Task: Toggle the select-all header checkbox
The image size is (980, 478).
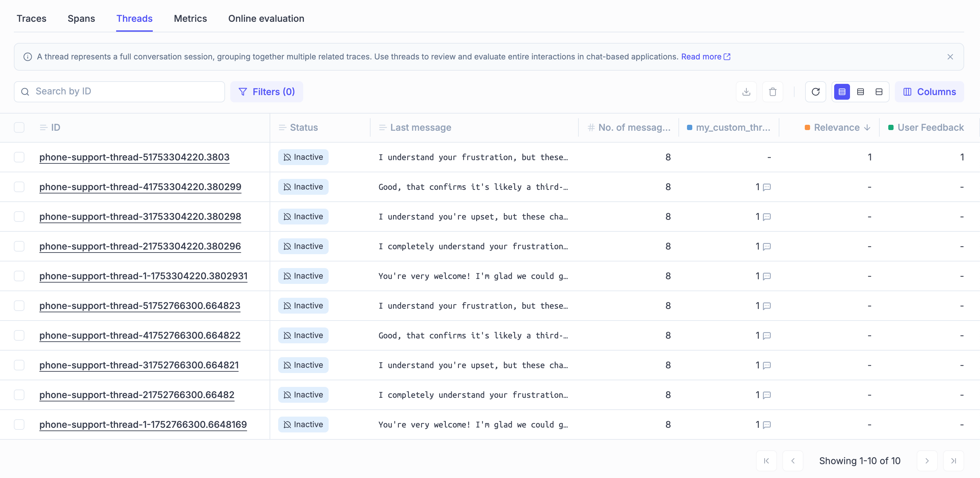Action: point(19,127)
